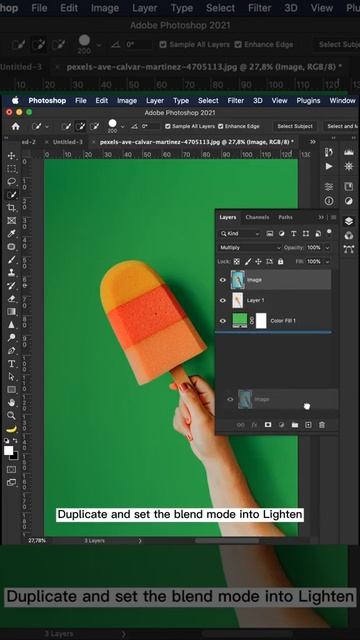This screenshot has width=360, height=640.
Task: Click the background black color swatch
Action: 16,456
